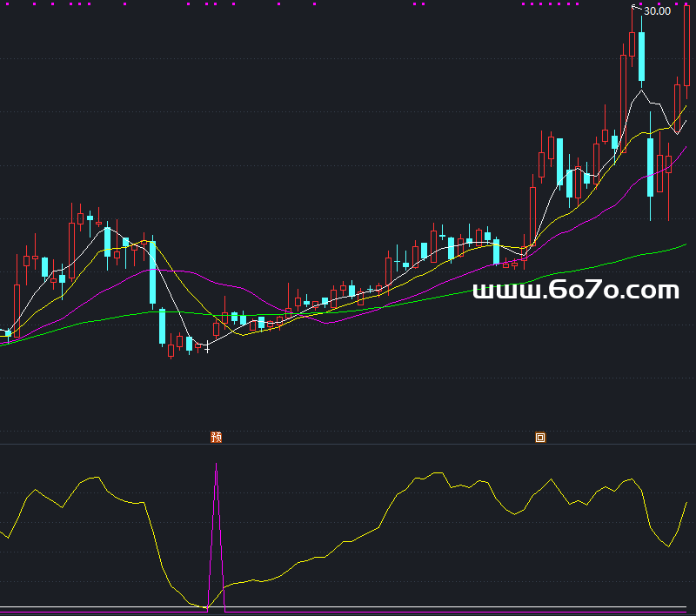Click the orange 预 forecast marker icon
The height and width of the screenshot is (616, 696).
point(217,437)
